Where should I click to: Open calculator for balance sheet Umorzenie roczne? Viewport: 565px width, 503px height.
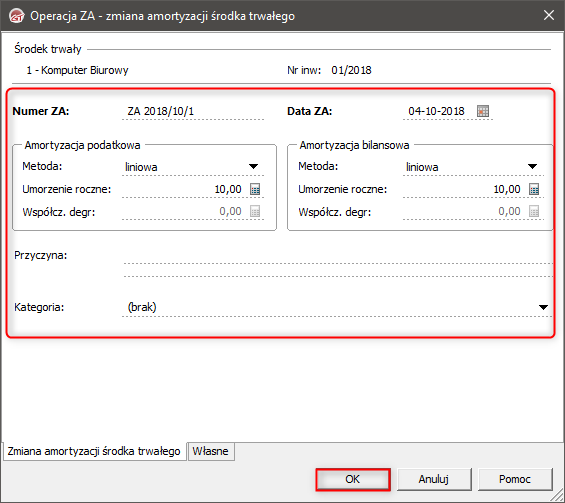534,189
